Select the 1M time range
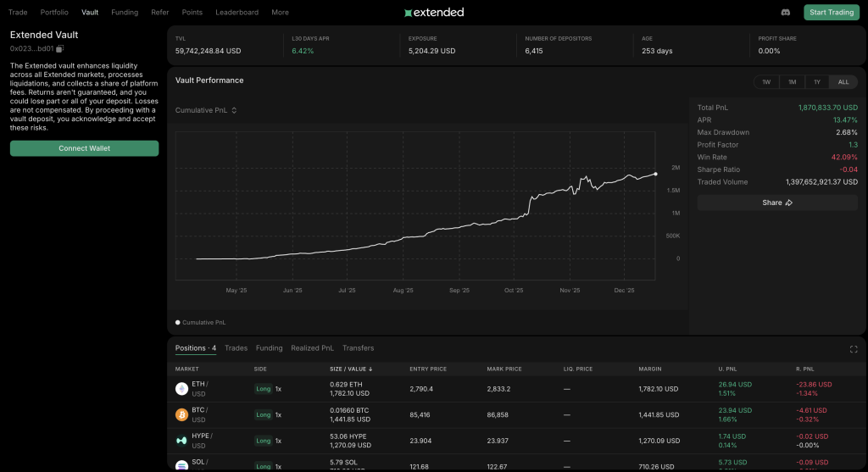 (792, 82)
